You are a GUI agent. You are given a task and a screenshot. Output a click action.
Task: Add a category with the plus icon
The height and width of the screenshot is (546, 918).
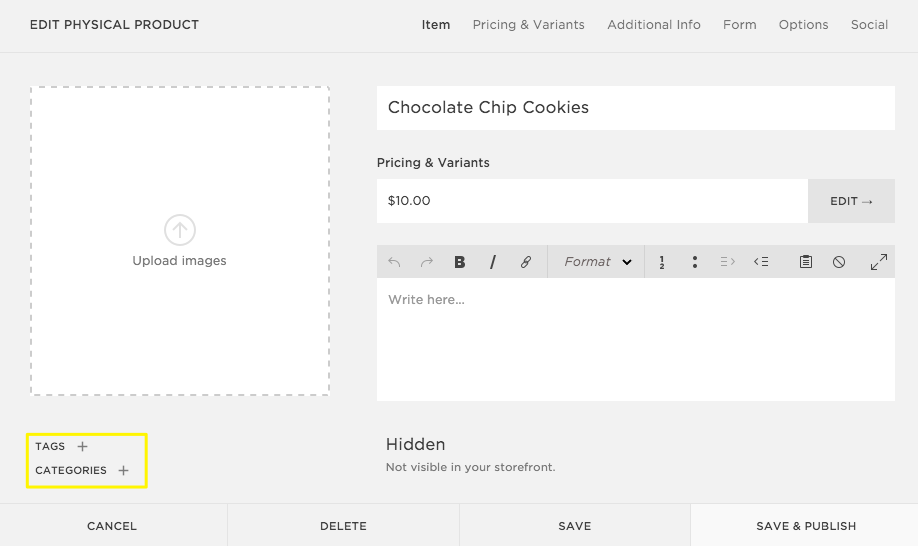click(x=124, y=470)
